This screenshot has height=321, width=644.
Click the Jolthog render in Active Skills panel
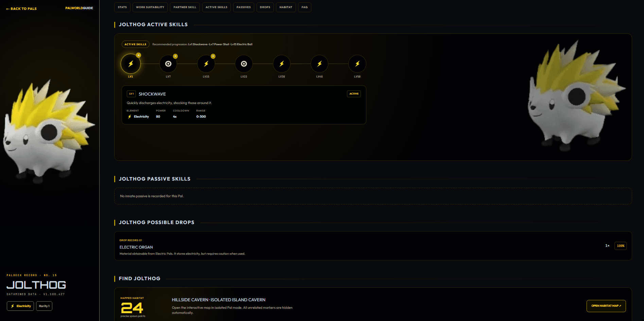coord(576,96)
